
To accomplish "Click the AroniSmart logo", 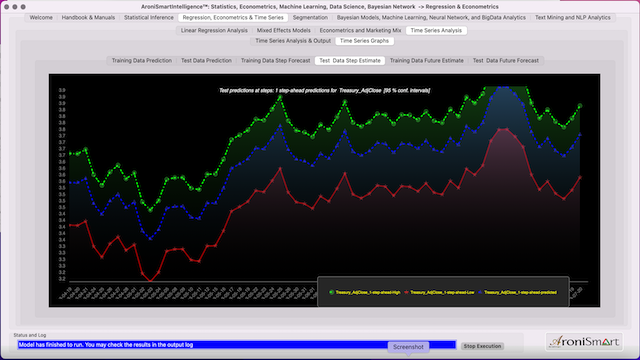I will 584,342.
